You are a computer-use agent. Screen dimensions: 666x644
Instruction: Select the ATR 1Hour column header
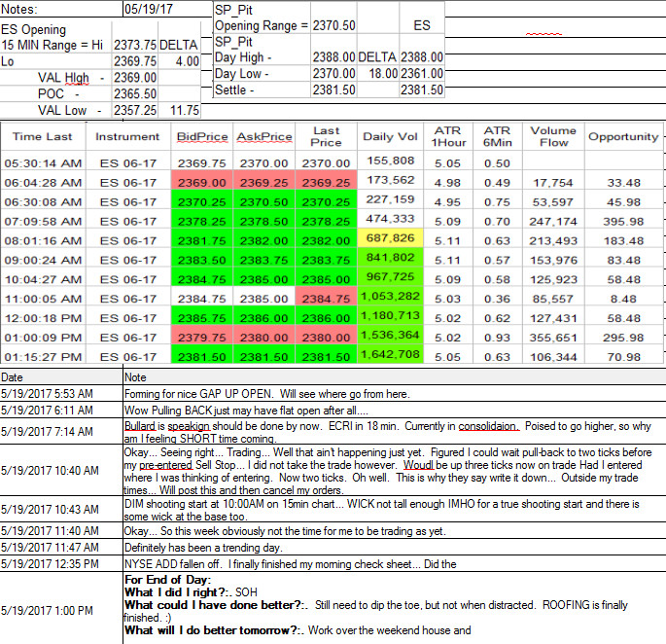448,136
